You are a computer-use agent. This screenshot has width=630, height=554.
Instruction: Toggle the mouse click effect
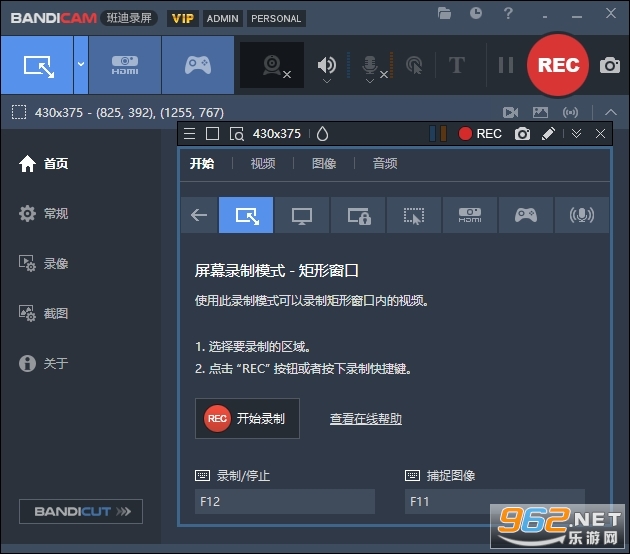tap(414, 65)
